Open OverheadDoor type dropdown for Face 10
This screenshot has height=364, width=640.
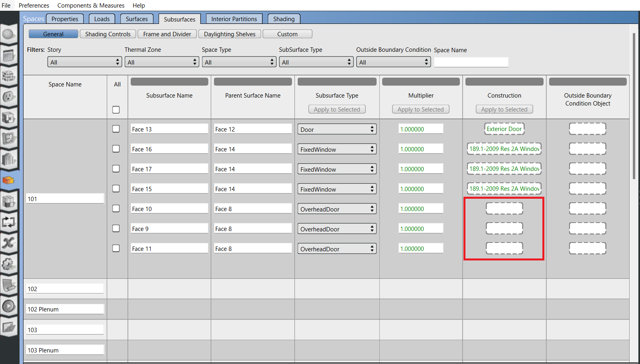(x=337, y=209)
